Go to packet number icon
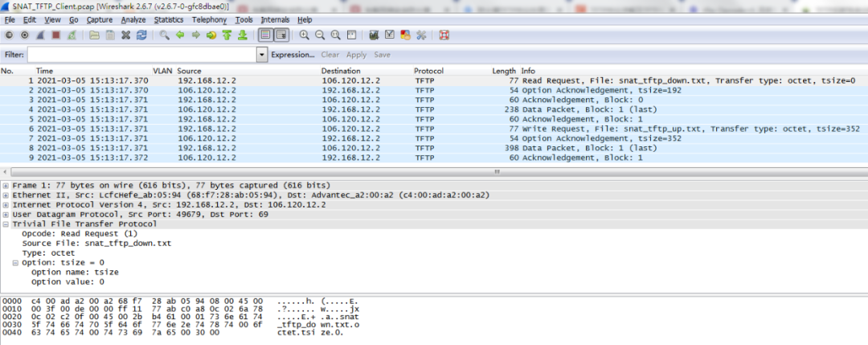 point(211,35)
